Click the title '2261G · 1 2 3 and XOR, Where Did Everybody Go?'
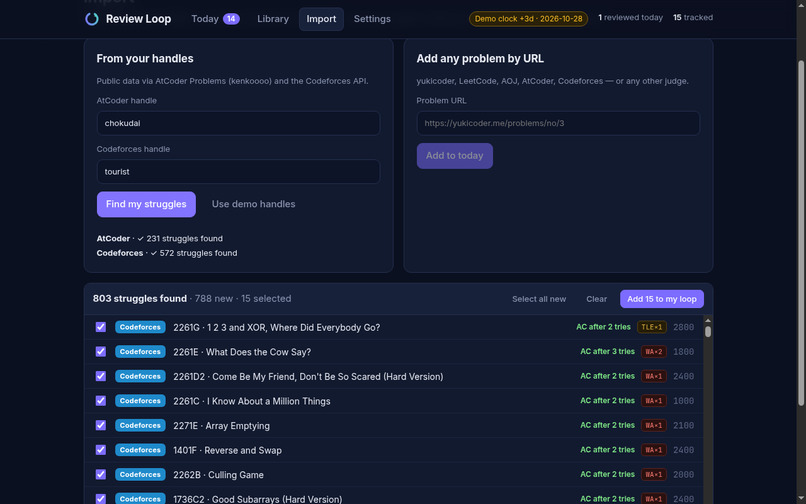The image size is (806, 504). [277, 328]
